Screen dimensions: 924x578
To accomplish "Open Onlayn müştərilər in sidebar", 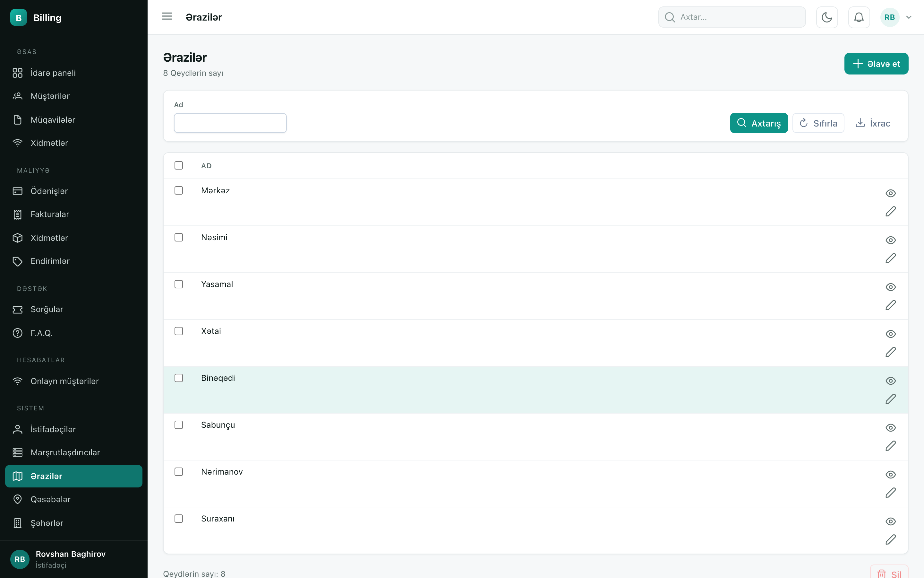I will click(74, 381).
